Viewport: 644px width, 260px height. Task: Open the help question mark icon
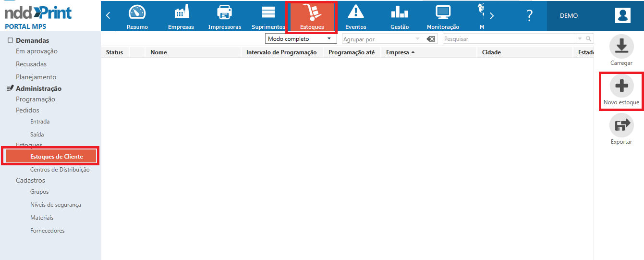click(529, 16)
